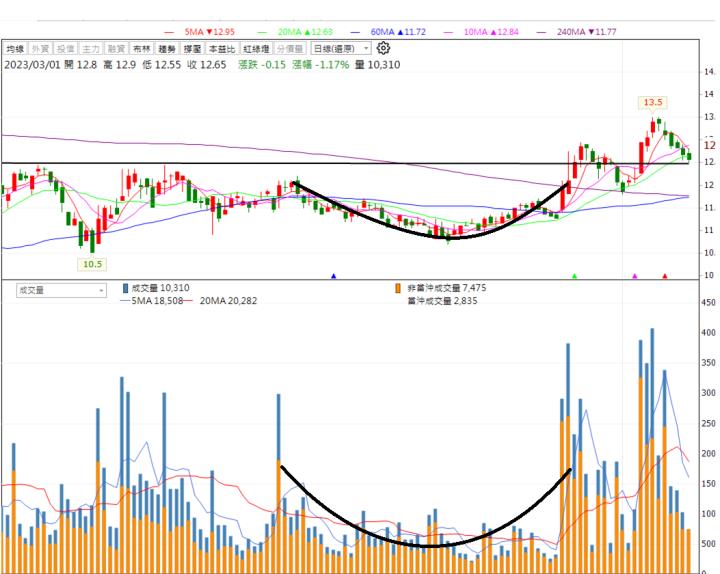This screenshot has width=720, height=574.
Task: Enable the 紅綠燈 indicator button
Action: [x=257, y=48]
